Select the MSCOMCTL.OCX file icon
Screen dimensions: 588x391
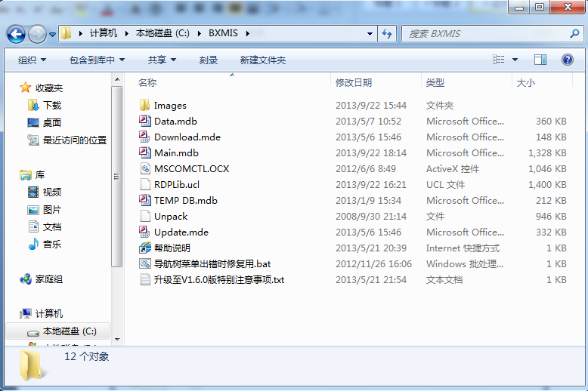145,168
